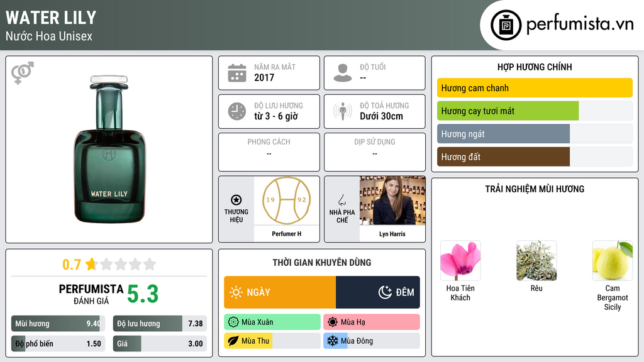The image size is (644, 362).
Task: Click the Mùi hương 9.40 score bar
Action: click(x=58, y=324)
